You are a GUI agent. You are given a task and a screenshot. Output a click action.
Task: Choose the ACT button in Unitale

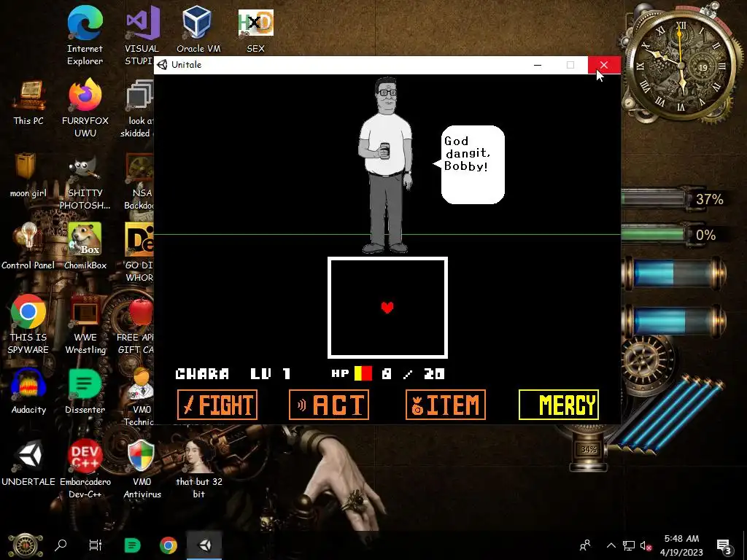[x=329, y=405]
